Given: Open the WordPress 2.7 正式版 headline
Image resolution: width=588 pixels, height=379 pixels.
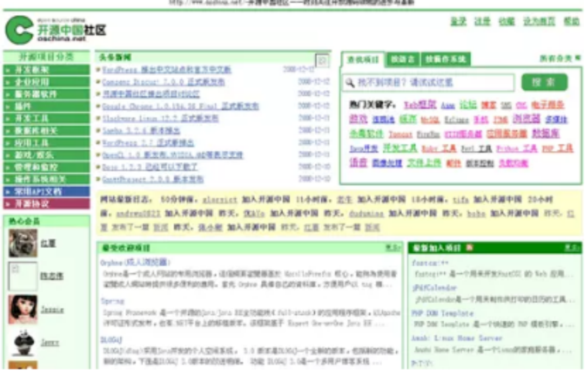Looking at the screenshot, I should (148, 143).
